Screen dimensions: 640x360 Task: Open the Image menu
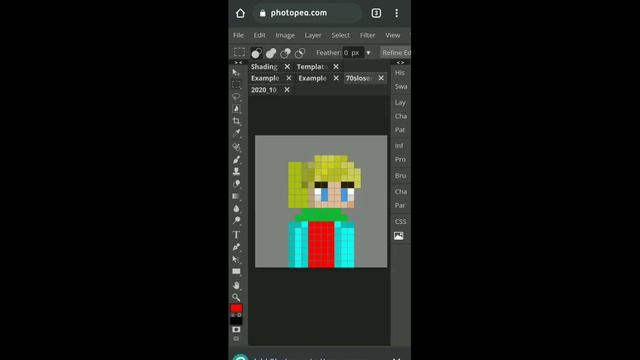coord(285,36)
